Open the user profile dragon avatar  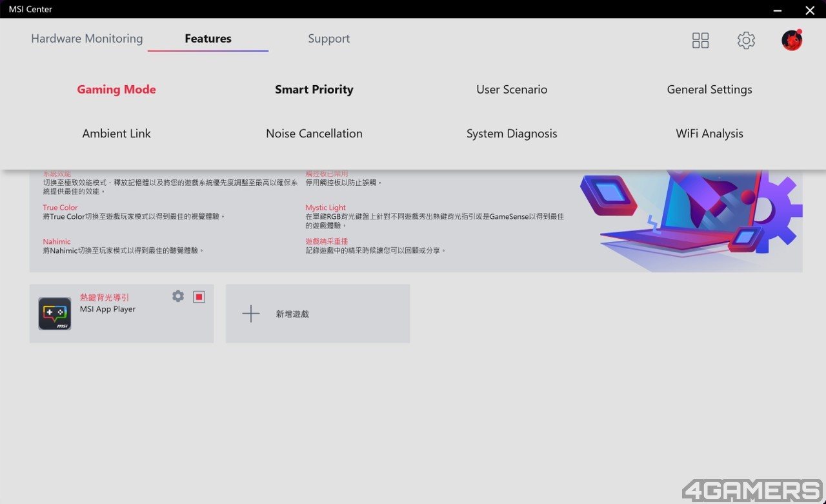[792, 40]
